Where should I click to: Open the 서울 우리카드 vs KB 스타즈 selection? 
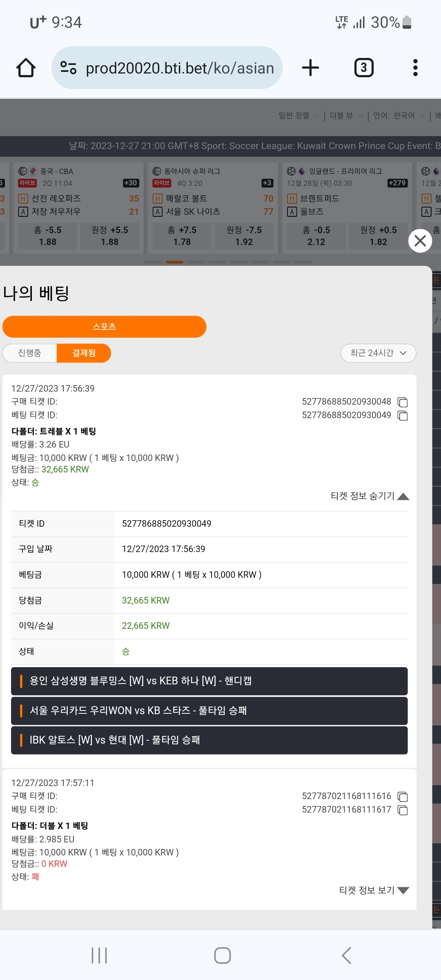pos(209,710)
